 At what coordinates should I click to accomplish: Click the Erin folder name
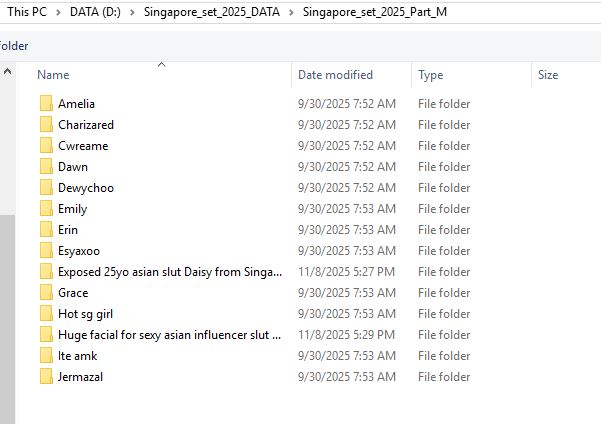[68, 230]
